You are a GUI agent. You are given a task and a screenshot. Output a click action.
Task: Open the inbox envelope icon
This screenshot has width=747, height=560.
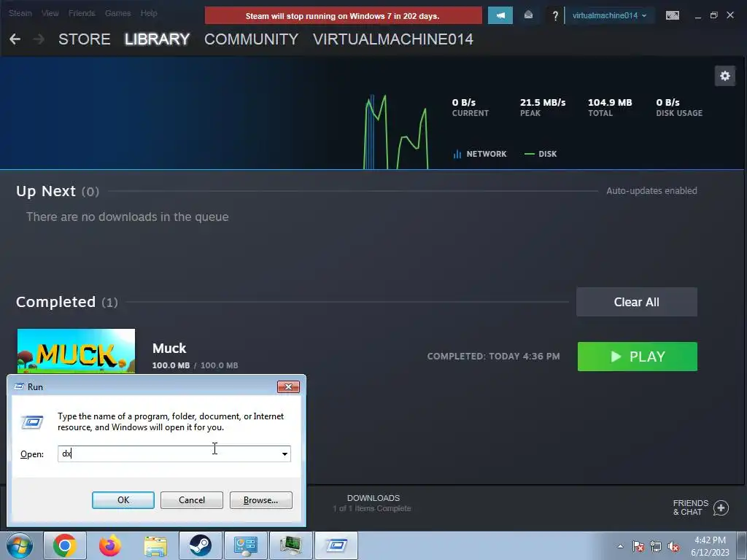click(x=528, y=15)
